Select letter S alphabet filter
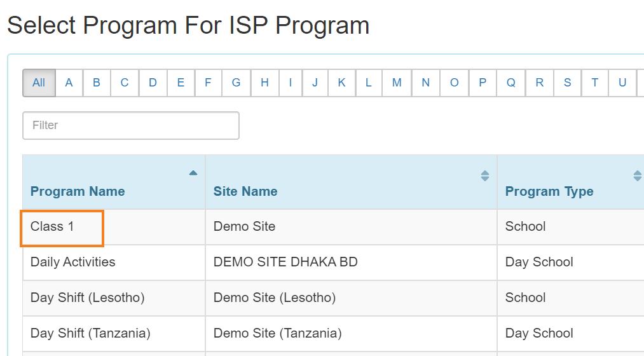The height and width of the screenshot is (356, 644). pos(568,83)
